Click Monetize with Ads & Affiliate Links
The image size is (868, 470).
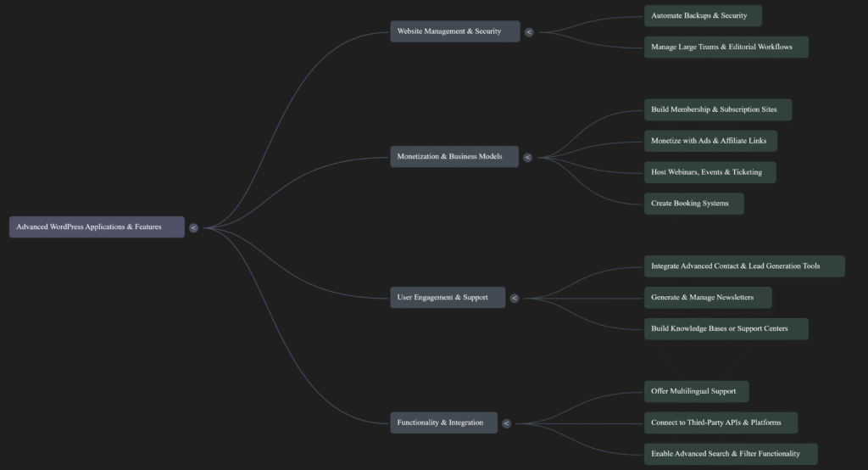pyautogui.click(x=711, y=142)
